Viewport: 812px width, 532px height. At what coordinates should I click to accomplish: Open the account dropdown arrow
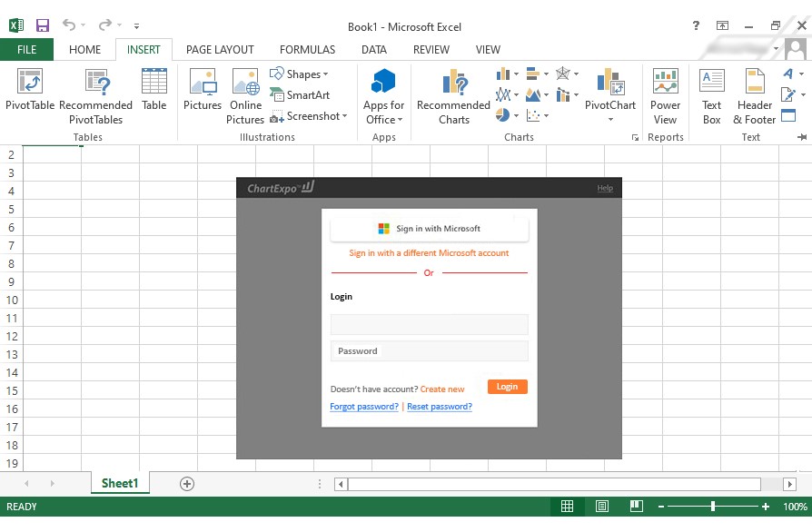776,49
